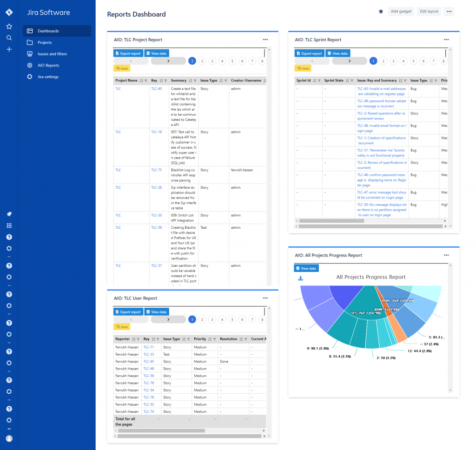Select page 5 in TLC Sprint Report
The width and height of the screenshot is (476, 450).
[x=413, y=61]
